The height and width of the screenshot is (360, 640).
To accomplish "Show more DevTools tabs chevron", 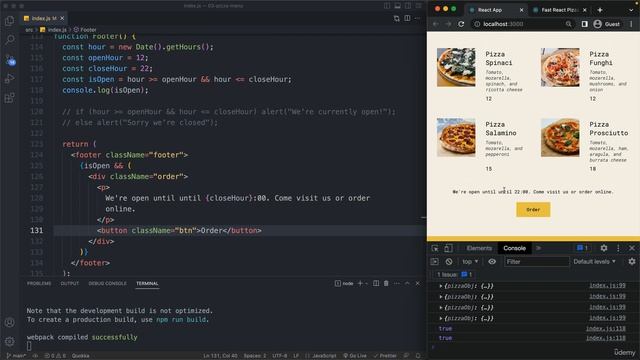I will click(538, 248).
